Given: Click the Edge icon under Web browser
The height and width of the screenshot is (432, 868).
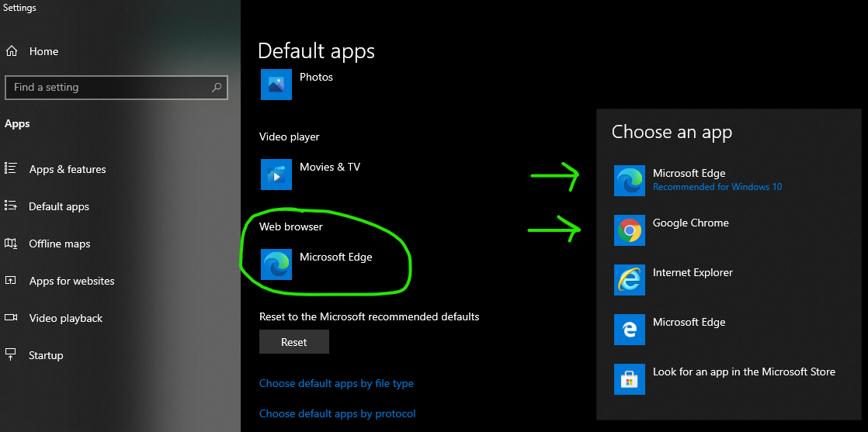Looking at the screenshot, I should click(276, 264).
